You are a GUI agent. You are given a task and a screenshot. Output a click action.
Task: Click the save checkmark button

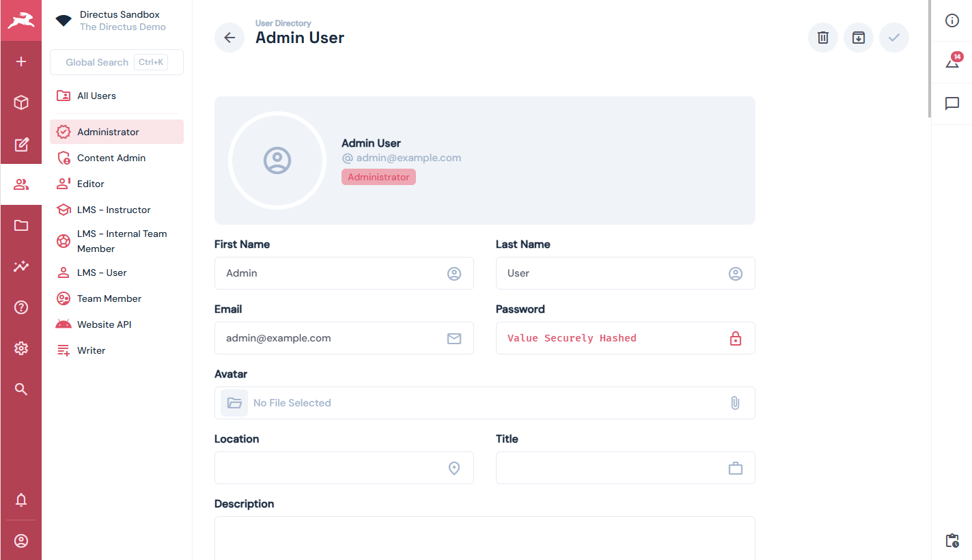894,38
